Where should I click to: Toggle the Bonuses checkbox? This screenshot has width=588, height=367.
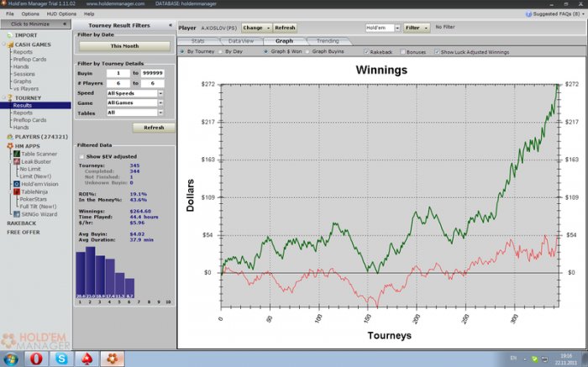point(405,52)
